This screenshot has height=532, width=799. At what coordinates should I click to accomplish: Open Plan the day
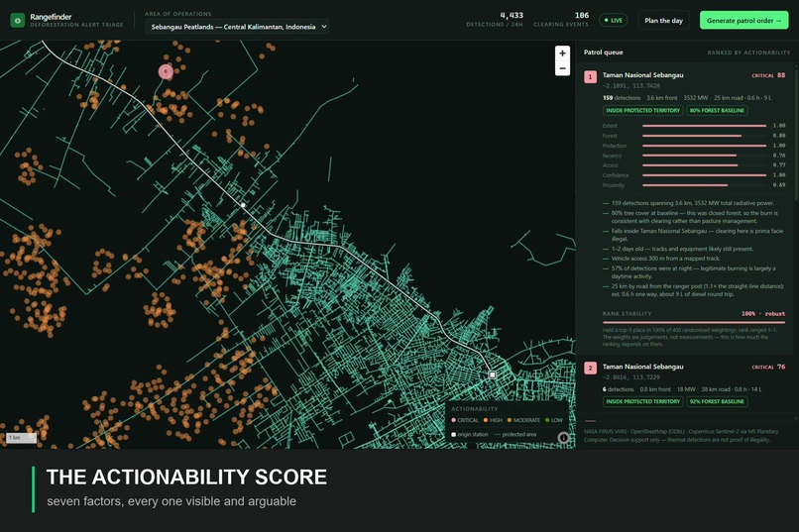(x=663, y=21)
